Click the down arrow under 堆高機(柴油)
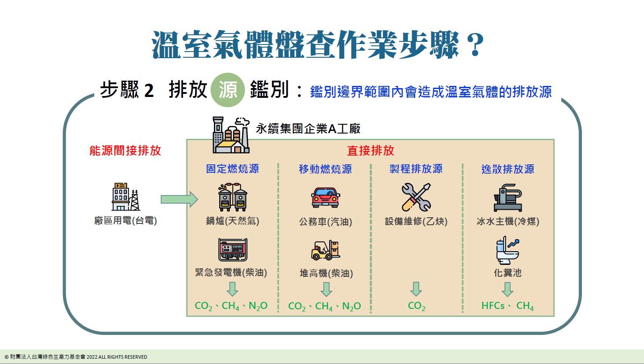Viewport: 644px width, 364px height. point(326,289)
